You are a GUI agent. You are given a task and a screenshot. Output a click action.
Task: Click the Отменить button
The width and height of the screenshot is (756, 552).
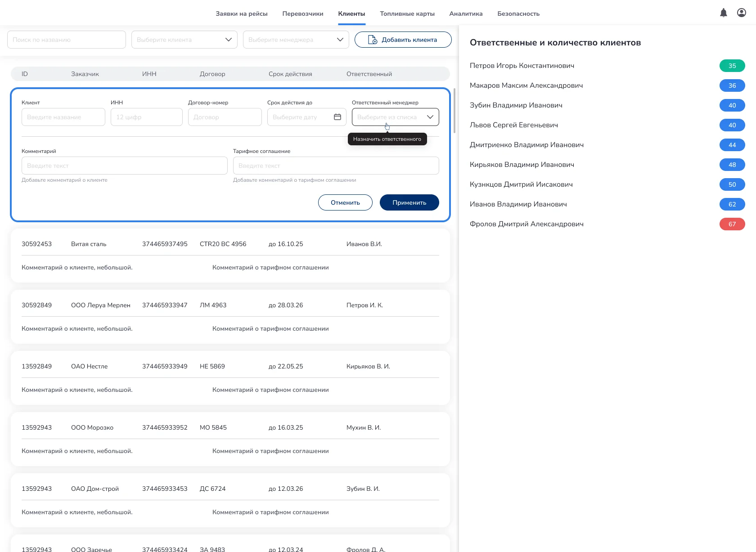click(345, 202)
